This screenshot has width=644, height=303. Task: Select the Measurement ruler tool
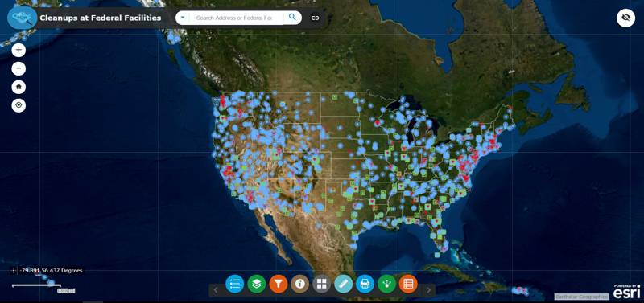[x=344, y=284]
